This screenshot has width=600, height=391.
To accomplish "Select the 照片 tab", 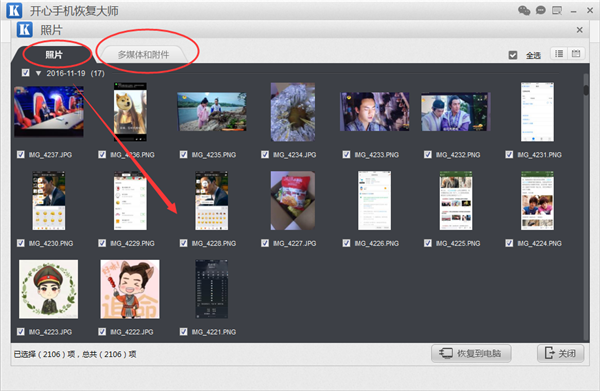I will [x=54, y=55].
